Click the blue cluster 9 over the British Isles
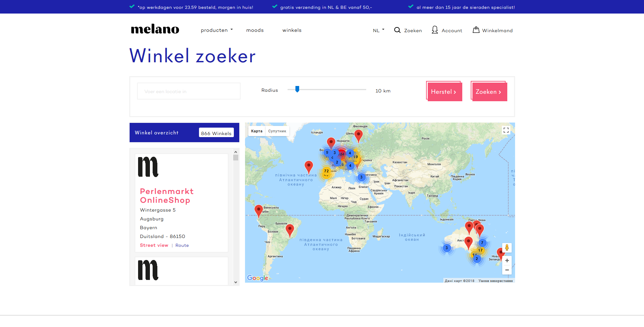The width and height of the screenshot is (644, 327). pos(327,152)
